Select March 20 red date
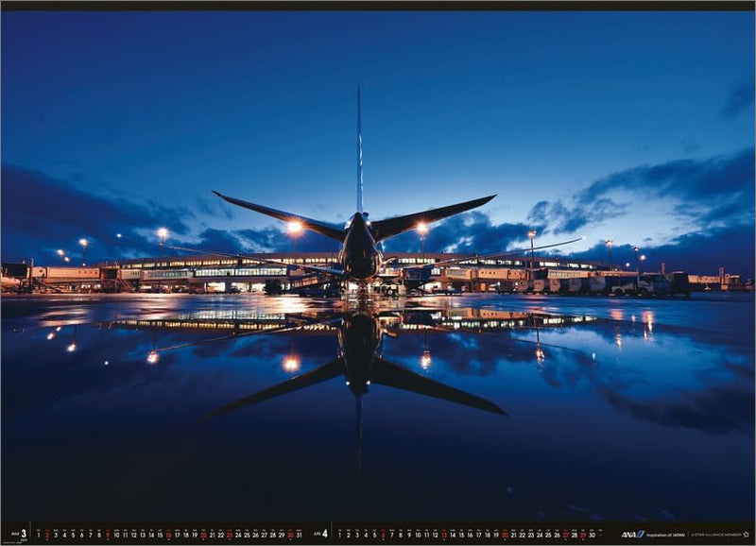Image resolution: width=756 pixels, height=546 pixels. tap(203, 535)
